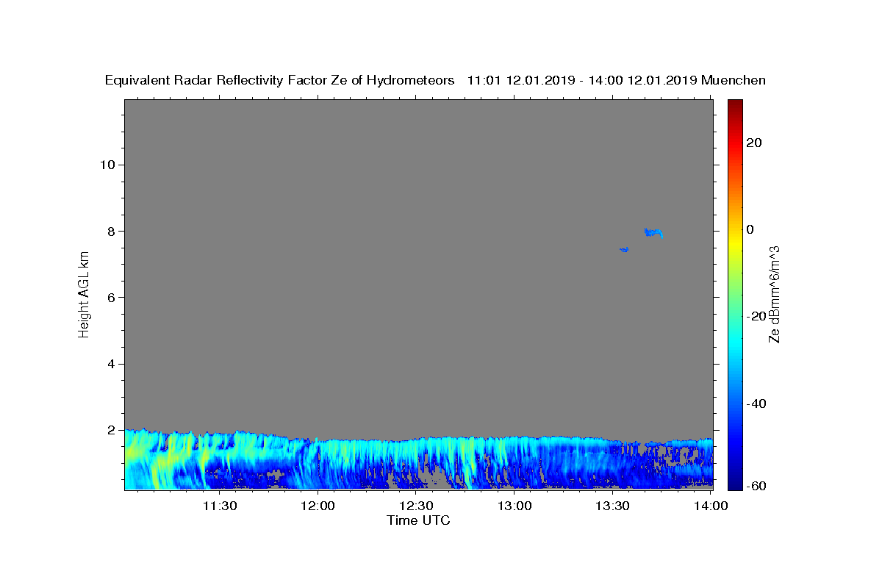Click the height tick label 6
Viewport: 882px width, 588px height.
pos(112,297)
